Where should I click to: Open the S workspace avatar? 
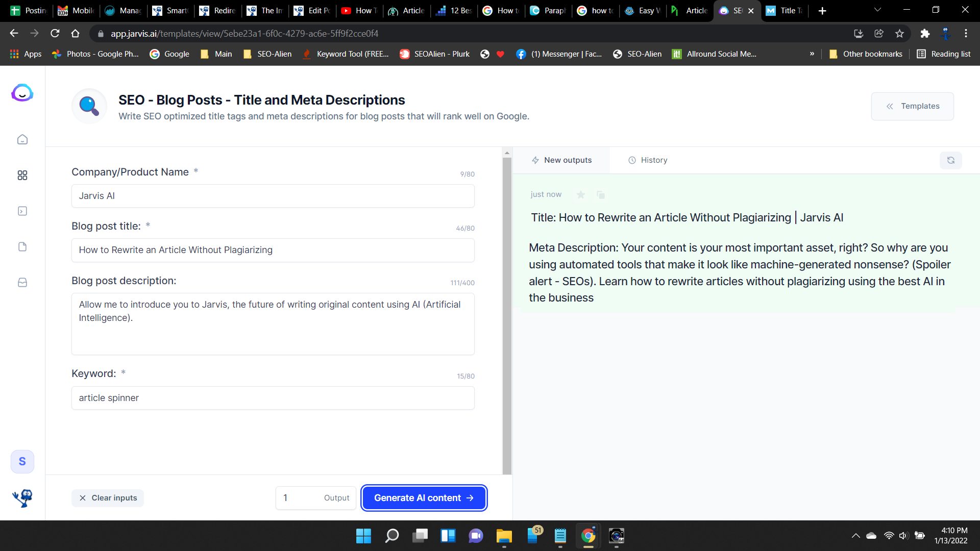22,461
